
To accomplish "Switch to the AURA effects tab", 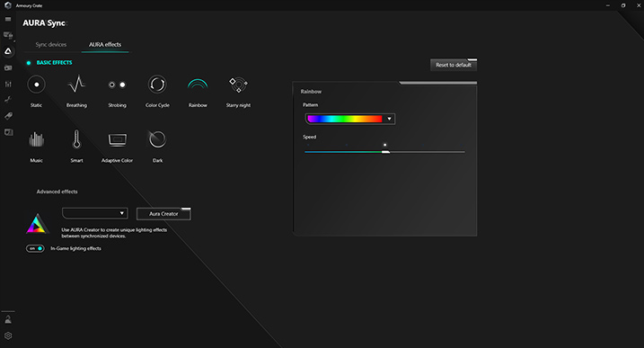I will 105,44.
